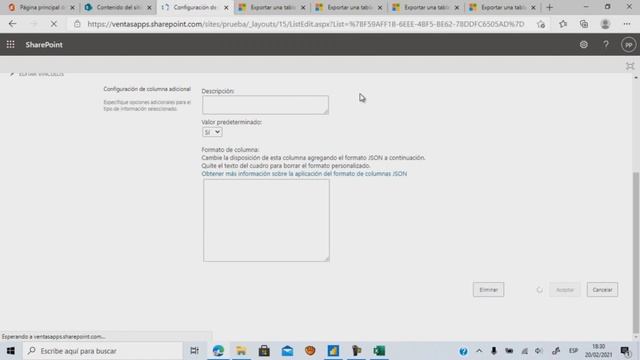Open Task View in taskbar

point(194,351)
